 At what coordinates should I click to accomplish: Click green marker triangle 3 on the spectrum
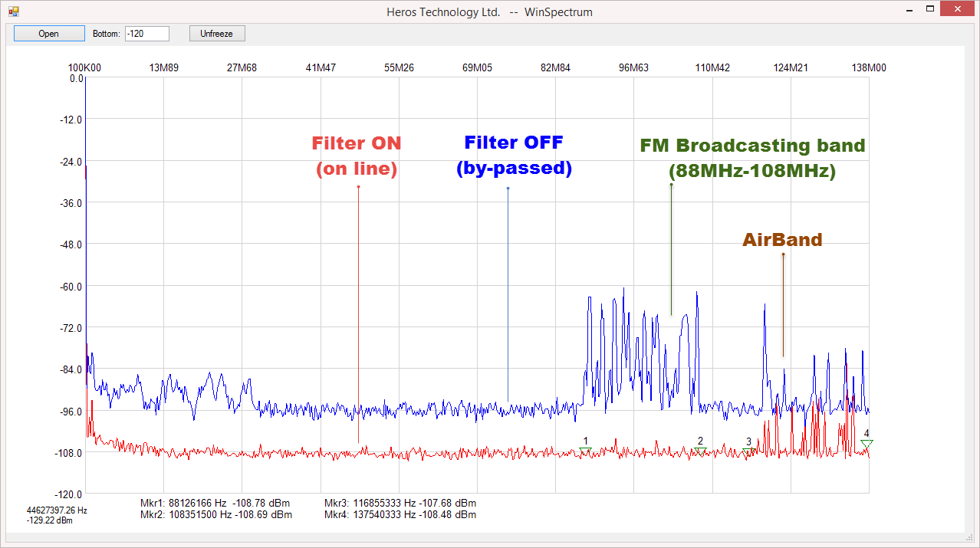point(748,451)
